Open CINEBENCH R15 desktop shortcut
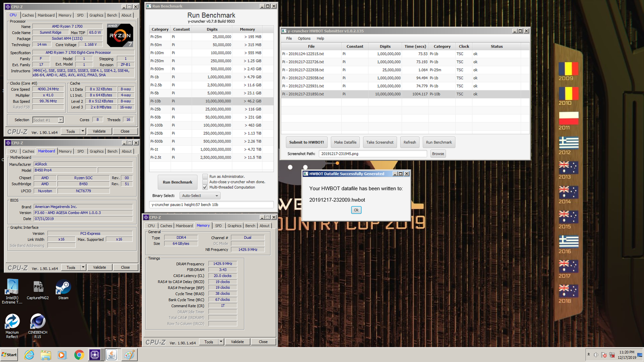Screen dimensions: 644x362 click(x=38, y=326)
